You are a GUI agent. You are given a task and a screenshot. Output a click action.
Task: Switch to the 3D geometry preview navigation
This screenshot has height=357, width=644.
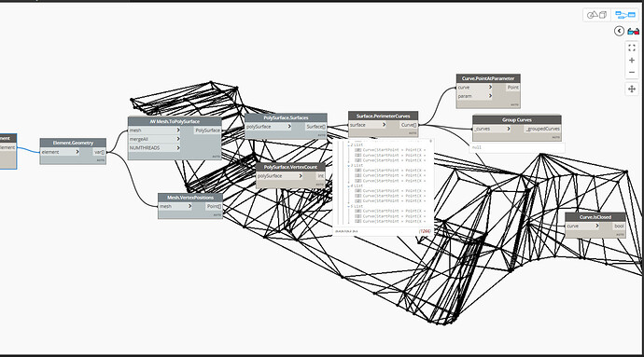pos(596,15)
